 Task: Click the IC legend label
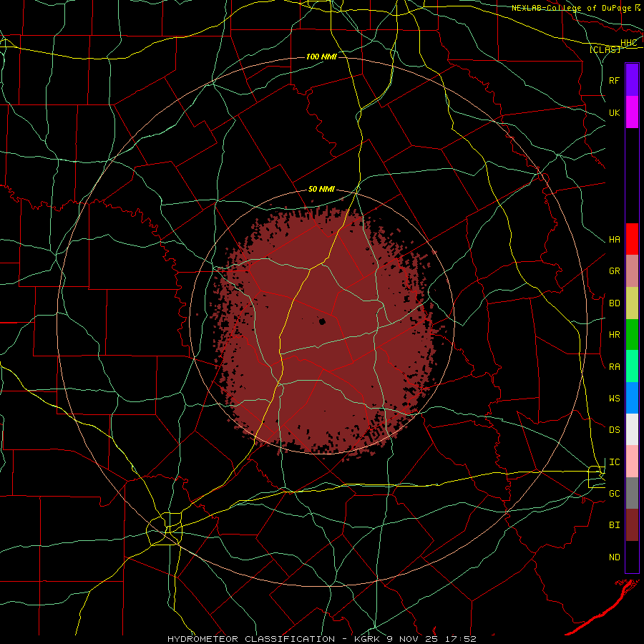coord(615,462)
